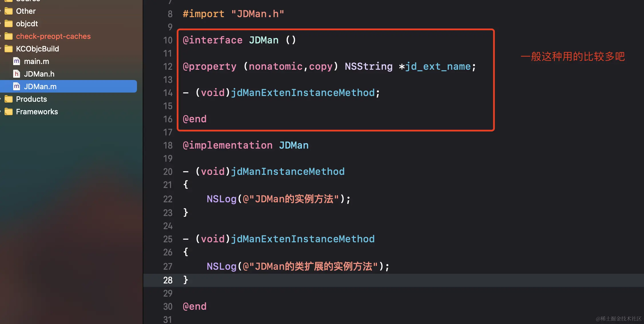Click the main.m source file icon
The width and height of the screenshot is (644, 324).
16,61
